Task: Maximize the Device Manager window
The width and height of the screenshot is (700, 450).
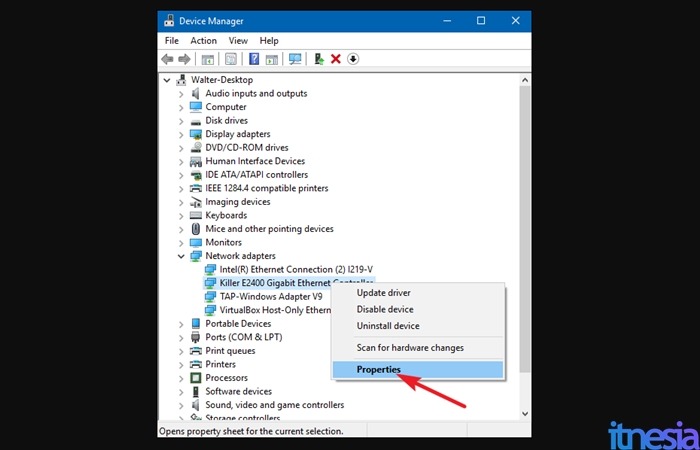Action: (481, 21)
